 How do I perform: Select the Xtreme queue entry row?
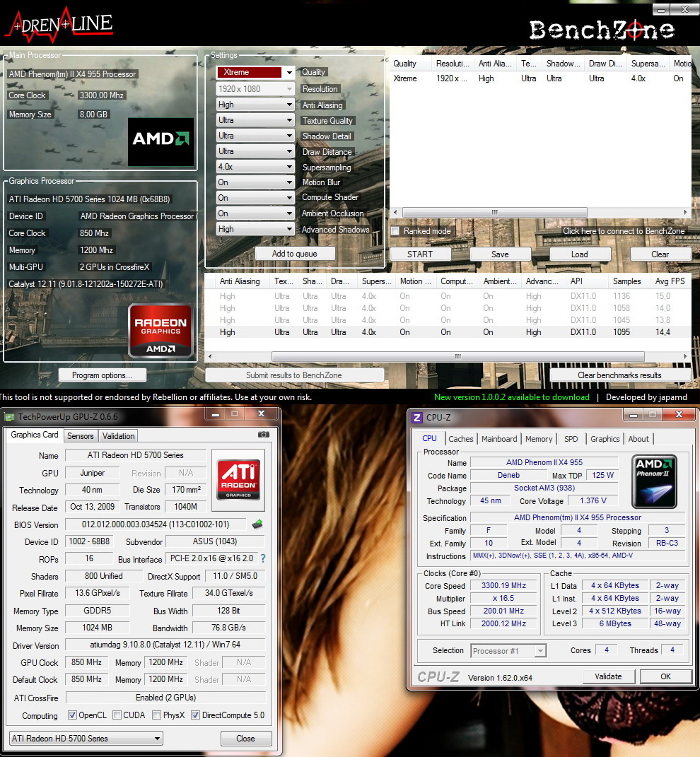540,78
